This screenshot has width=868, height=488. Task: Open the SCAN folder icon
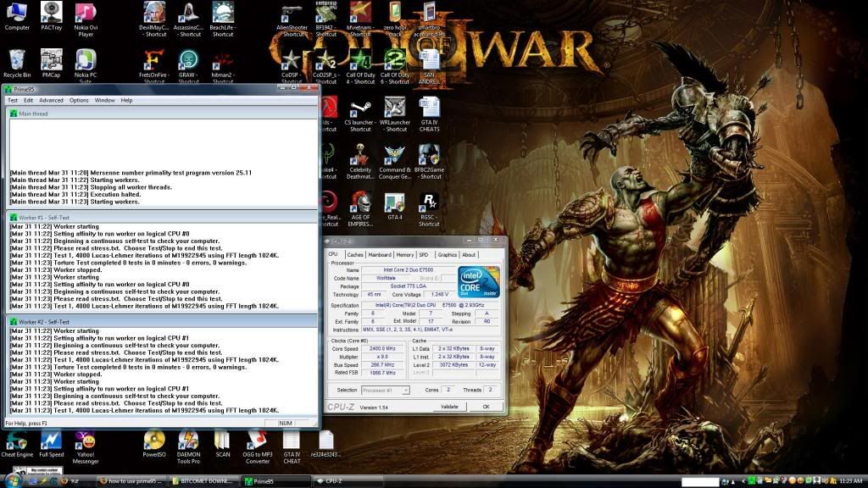tap(223, 444)
